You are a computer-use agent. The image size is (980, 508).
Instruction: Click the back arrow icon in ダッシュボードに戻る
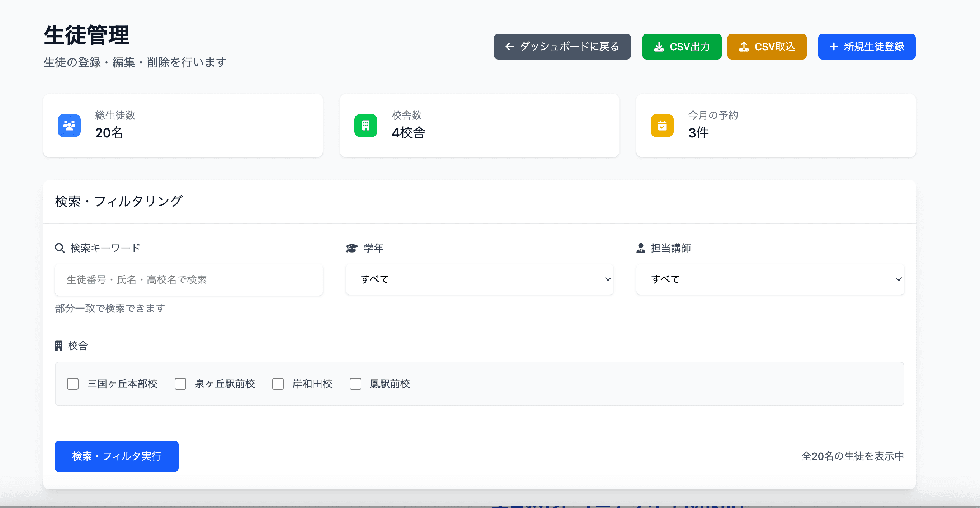(510, 46)
